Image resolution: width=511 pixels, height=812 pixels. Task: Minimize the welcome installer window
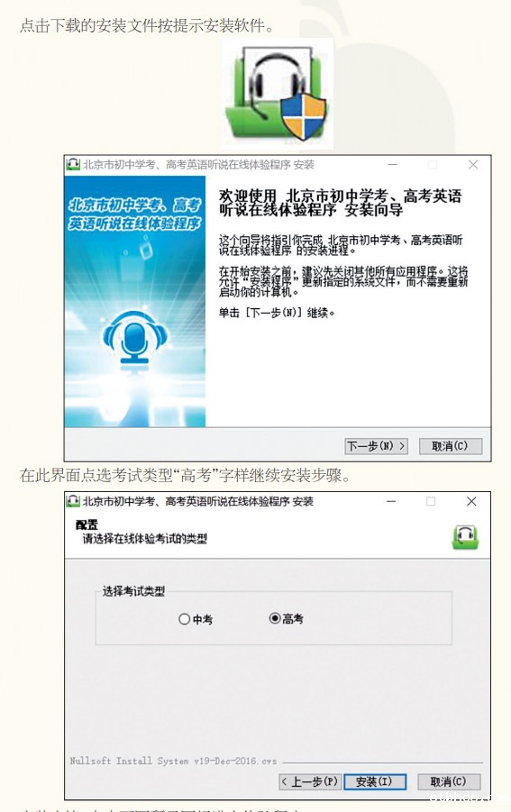(392, 165)
